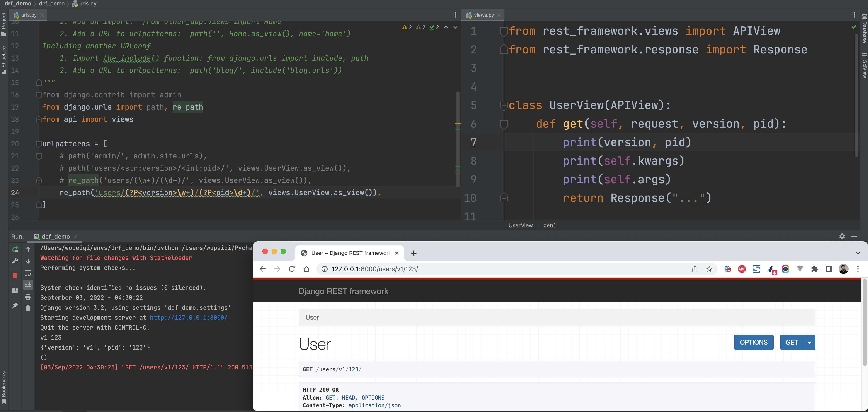Collapse urlpatterns list fold marker
868x412 pixels.
point(39,144)
